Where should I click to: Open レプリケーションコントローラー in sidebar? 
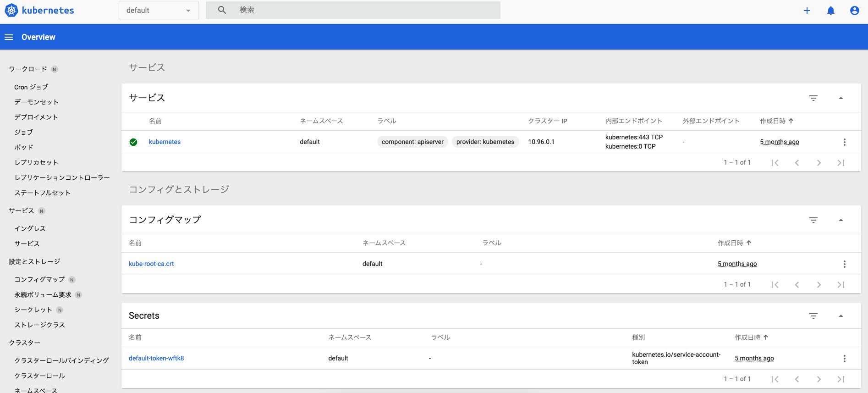pos(62,178)
